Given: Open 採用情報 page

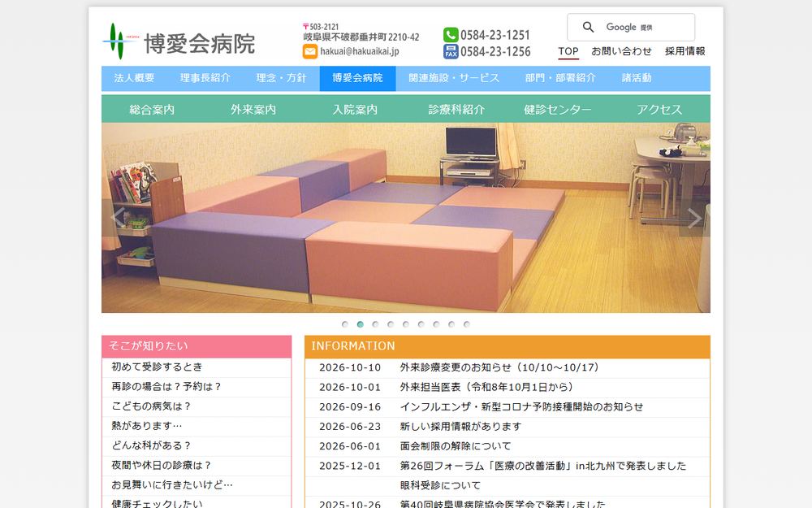Looking at the screenshot, I should coord(685,51).
